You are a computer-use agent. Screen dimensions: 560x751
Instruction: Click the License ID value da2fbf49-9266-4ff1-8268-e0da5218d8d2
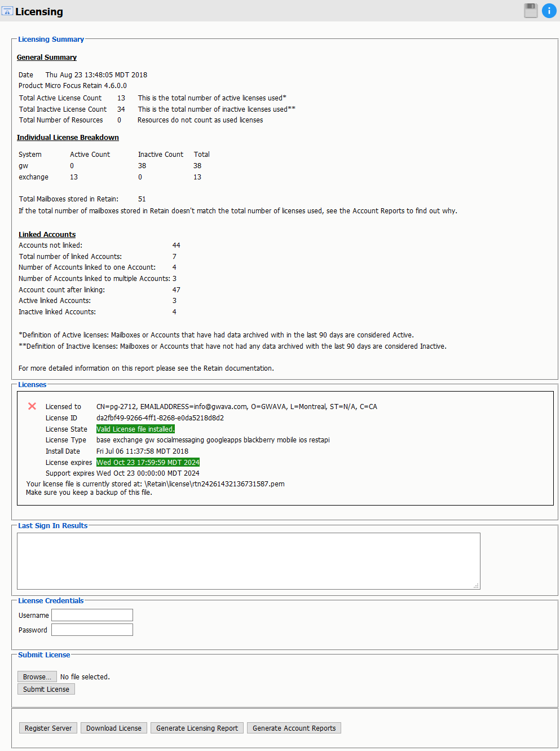click(x=160, y=418)
